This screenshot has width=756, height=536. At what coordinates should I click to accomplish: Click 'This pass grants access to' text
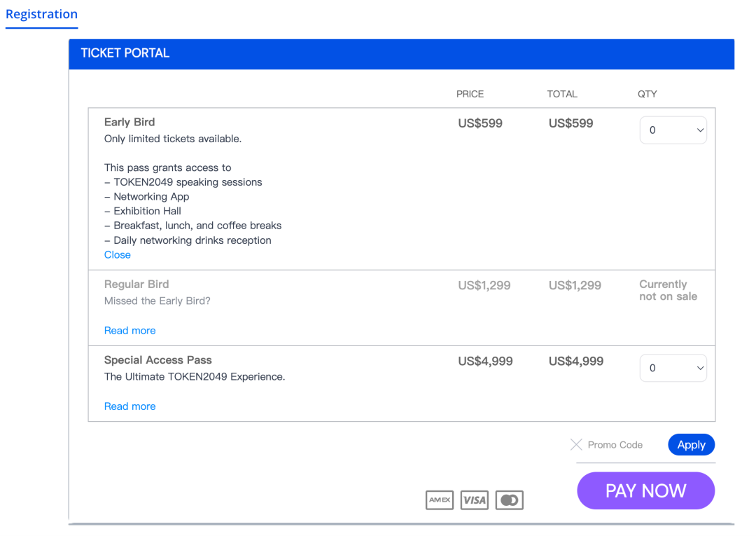(168, 168)
